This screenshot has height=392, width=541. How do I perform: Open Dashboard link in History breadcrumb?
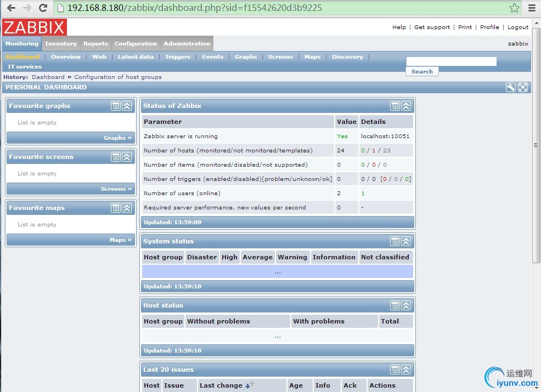(48, 77)
